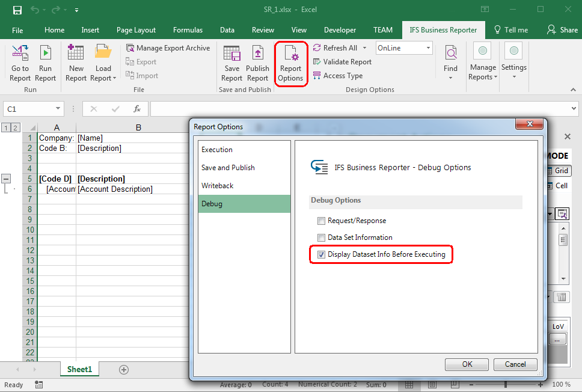Click the Manage Reports icon
Screen dimensions: 582x392
483,51
